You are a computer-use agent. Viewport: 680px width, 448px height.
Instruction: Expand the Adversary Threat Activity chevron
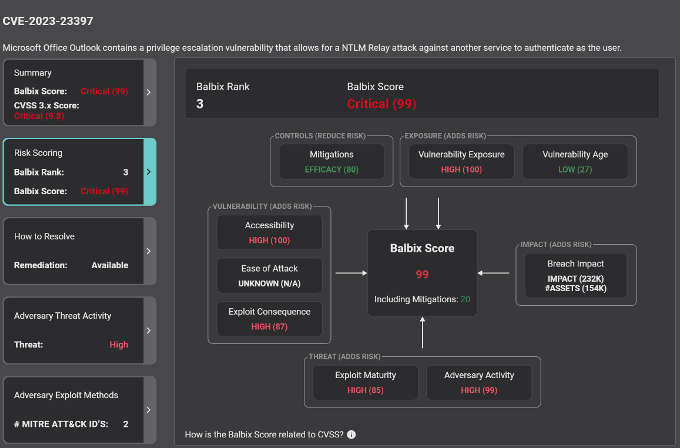coord(149,330)
